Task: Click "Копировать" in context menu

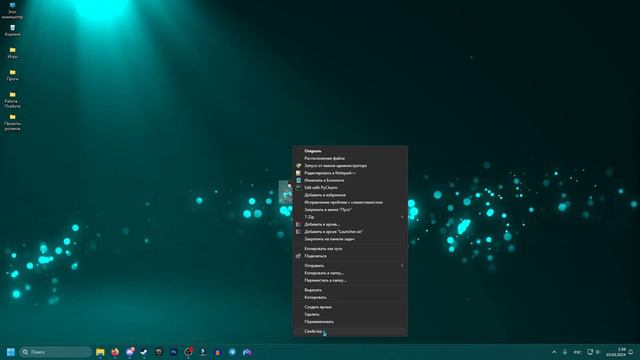Action: 350,298
